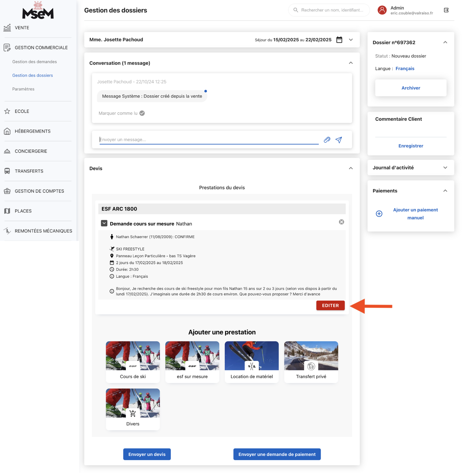Expand the Josette Pachoud client header

(351, 40)
